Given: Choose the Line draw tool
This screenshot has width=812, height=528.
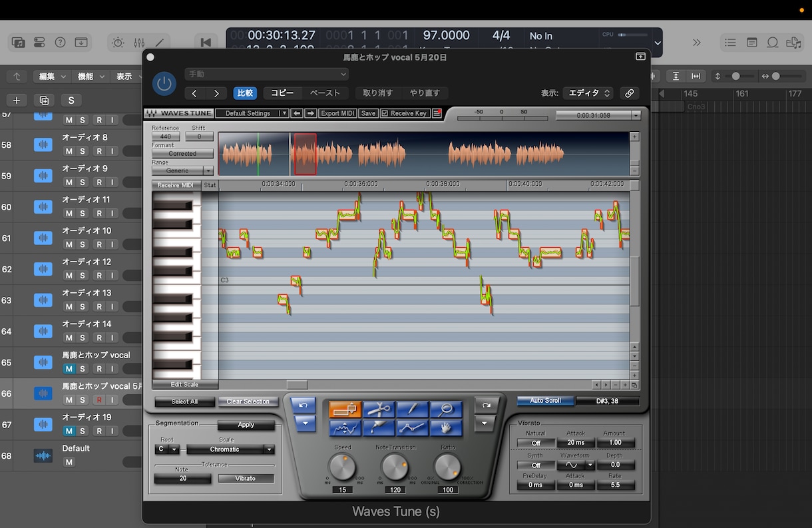Looking at the screenshot, I should (x=413, y=427).
